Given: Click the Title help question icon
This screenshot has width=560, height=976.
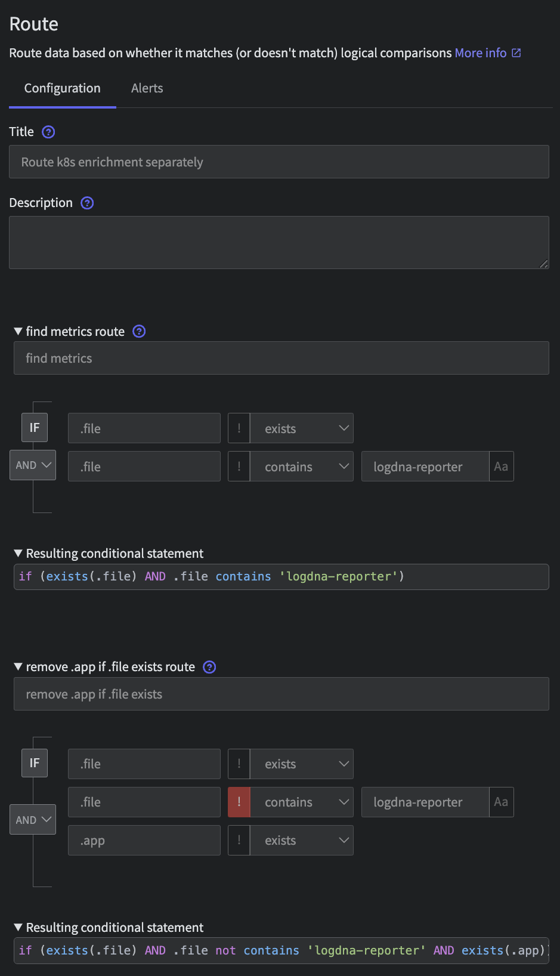Looking at the screenshot, I should [x=48, y=132].
